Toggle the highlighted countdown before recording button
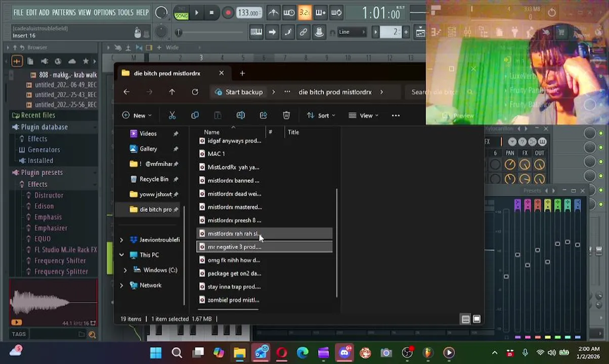The height and width of the screenshot is (364, 609). (304, 13)
